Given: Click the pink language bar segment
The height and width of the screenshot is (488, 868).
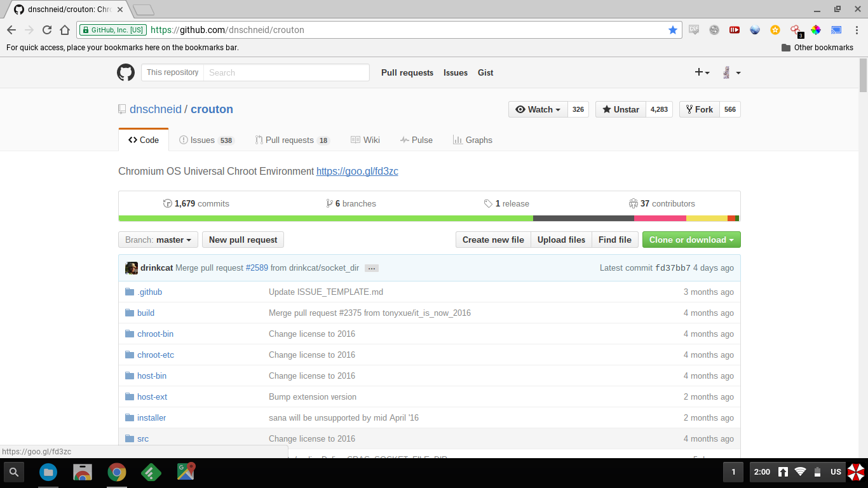Looking at the screenshot, I should tap(660, 219).
